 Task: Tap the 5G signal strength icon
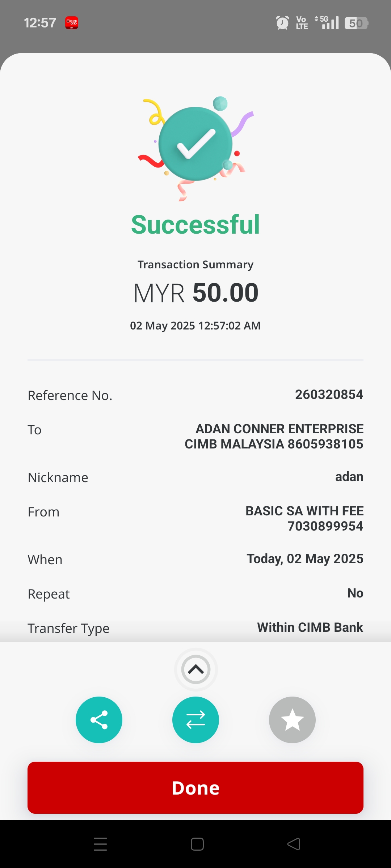coord(327,23)
